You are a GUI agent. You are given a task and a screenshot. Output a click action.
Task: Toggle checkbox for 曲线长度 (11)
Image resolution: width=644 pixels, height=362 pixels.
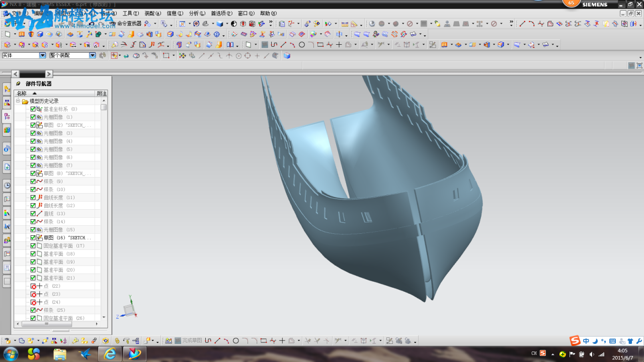click(x=33, y=198)
